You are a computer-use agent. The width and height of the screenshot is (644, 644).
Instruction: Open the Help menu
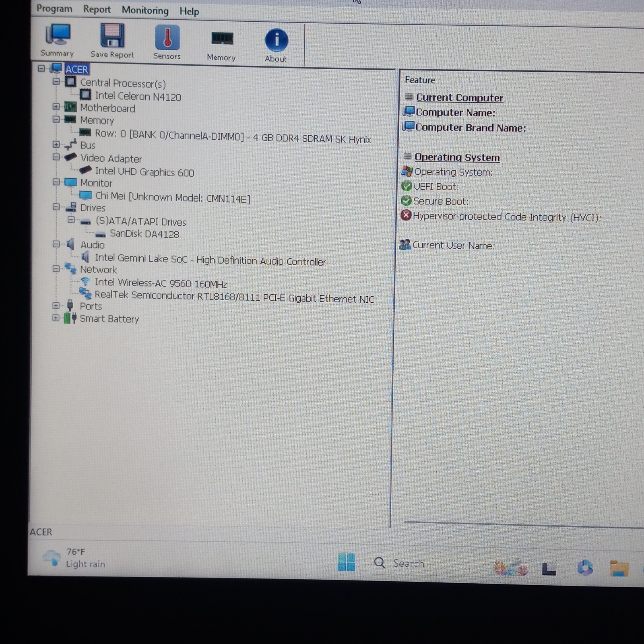click(x=189, y=11)
